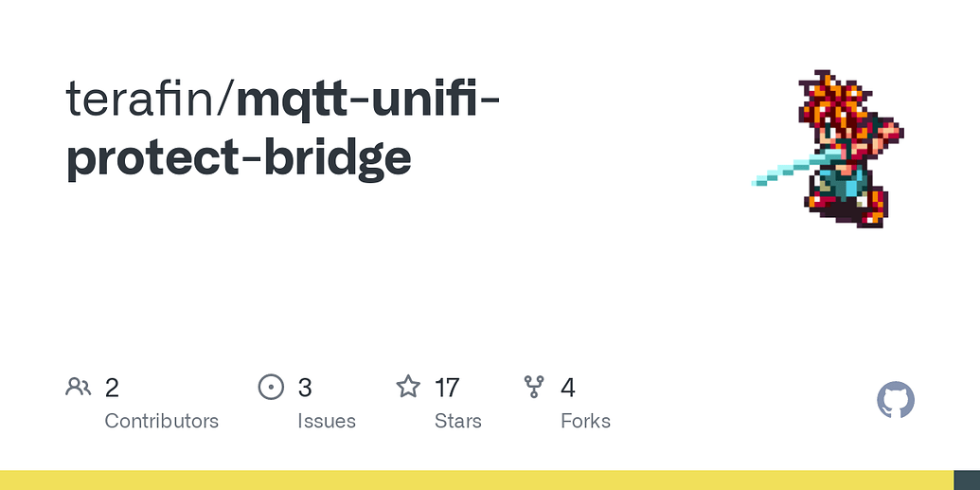Select the Issues label
The image size is (980, 490).
[327, 421]
